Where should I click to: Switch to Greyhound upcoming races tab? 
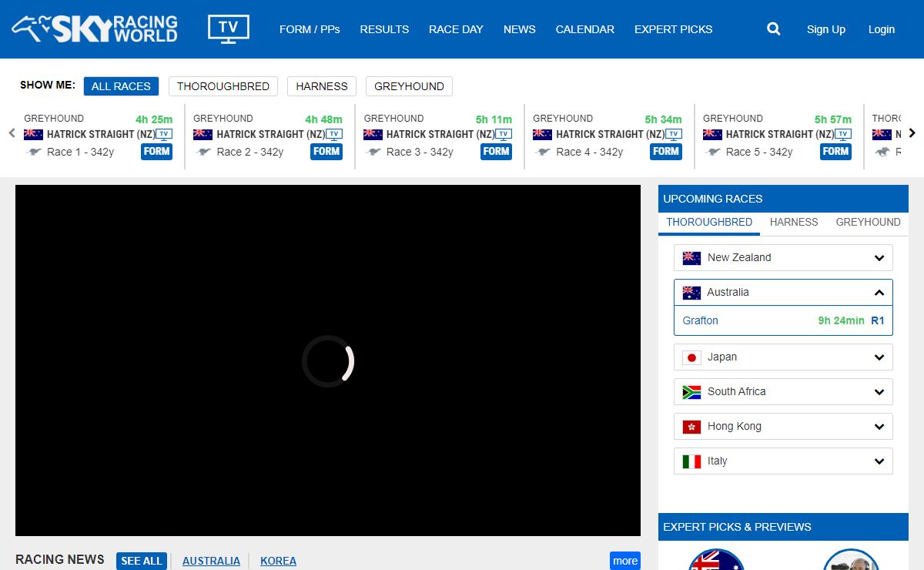point(868,223)
